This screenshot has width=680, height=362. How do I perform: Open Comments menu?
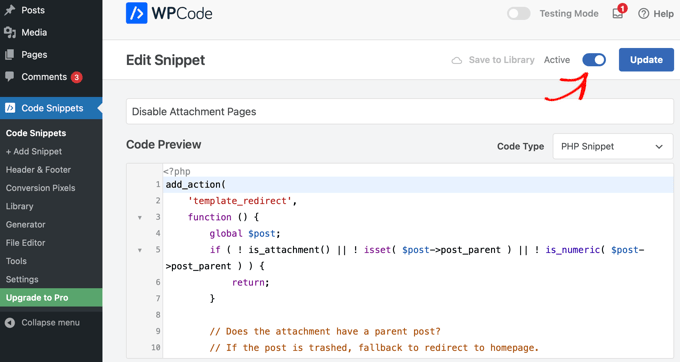(x=44, y=77)
